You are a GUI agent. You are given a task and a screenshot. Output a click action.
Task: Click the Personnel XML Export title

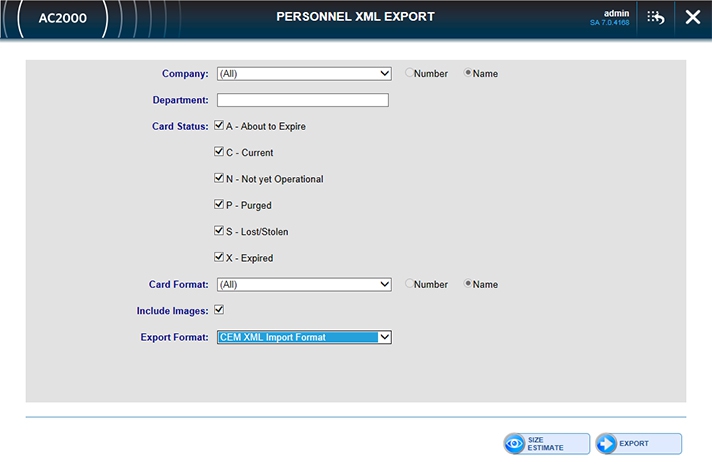click(x=356, y=17)
